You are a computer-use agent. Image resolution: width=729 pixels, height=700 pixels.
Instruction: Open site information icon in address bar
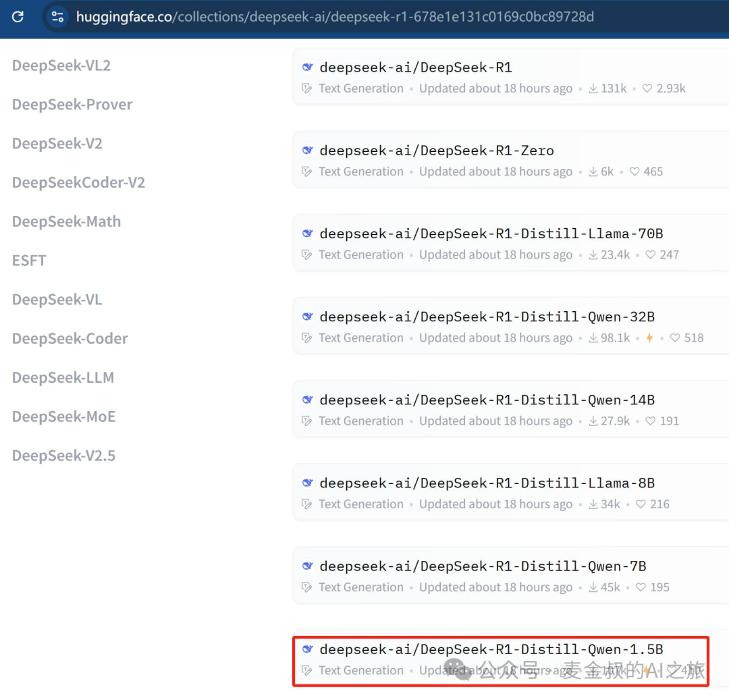click(x=57, y=17)
